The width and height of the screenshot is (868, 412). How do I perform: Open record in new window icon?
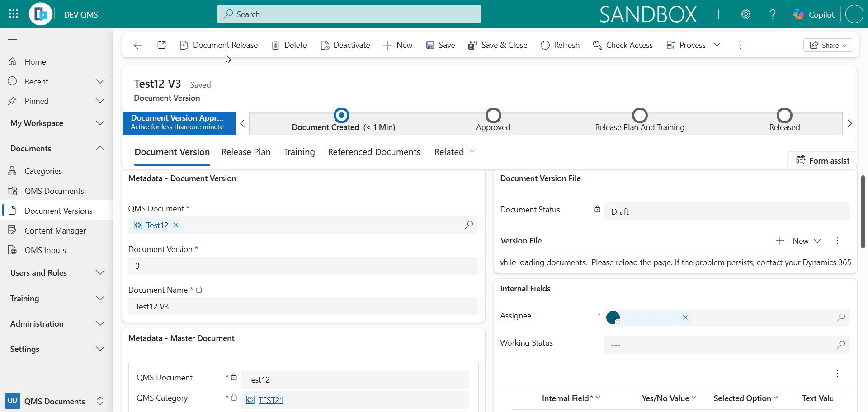point(161,45)
